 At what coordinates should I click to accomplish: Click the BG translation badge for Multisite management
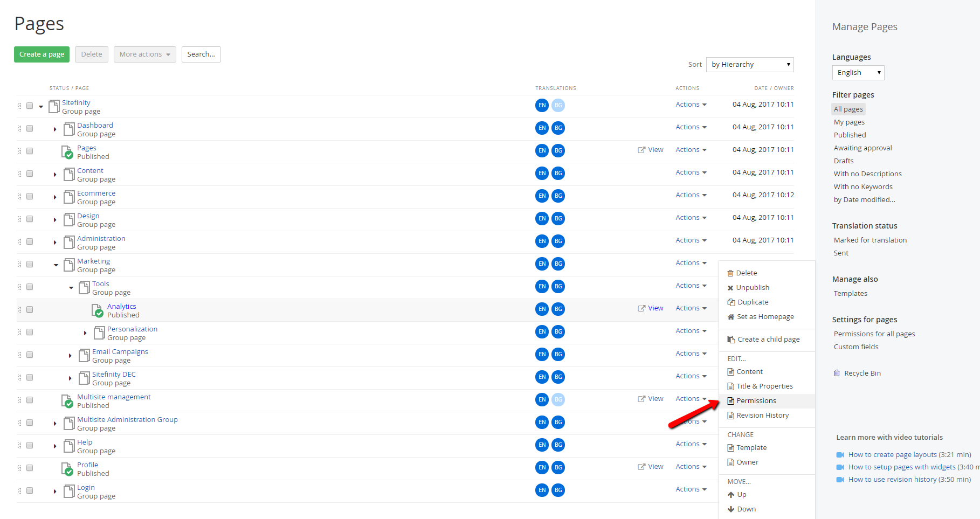click(558, 400)
